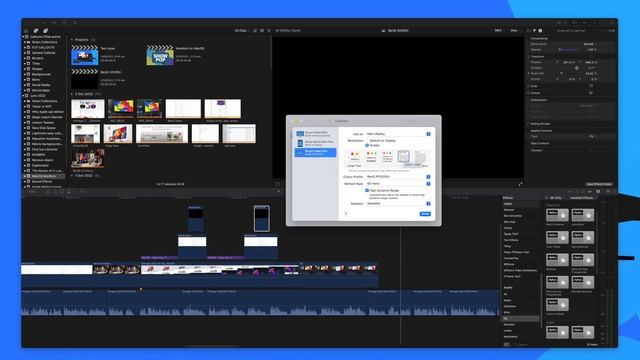Open the Colour Profile dropdown
640x360 pixels.
398,177
